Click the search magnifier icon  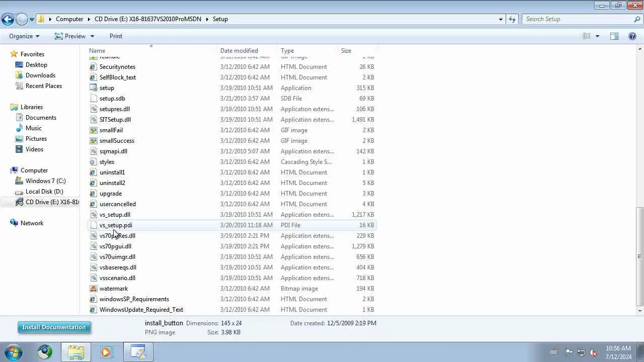click(x=637, y=19)
